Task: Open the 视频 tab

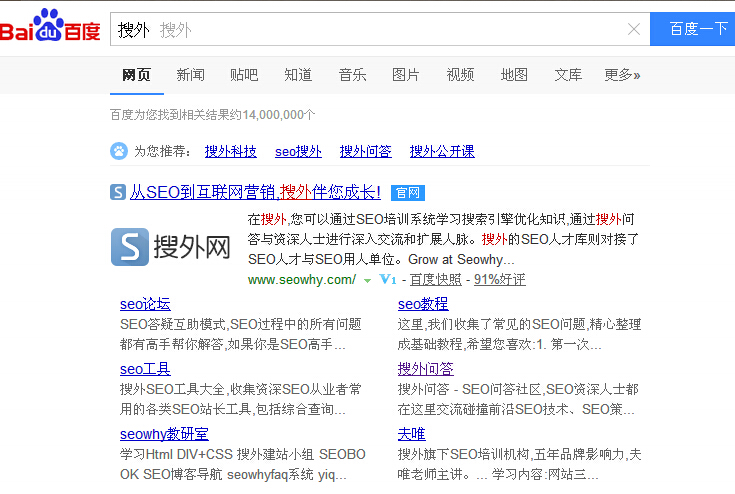Action: coord(460,75)
